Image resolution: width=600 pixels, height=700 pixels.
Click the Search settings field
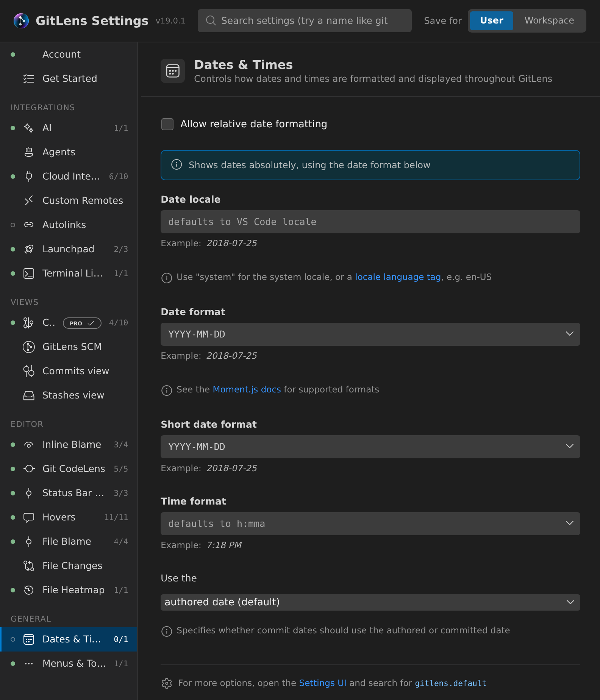pyautogui.click(x=305, y=20)
